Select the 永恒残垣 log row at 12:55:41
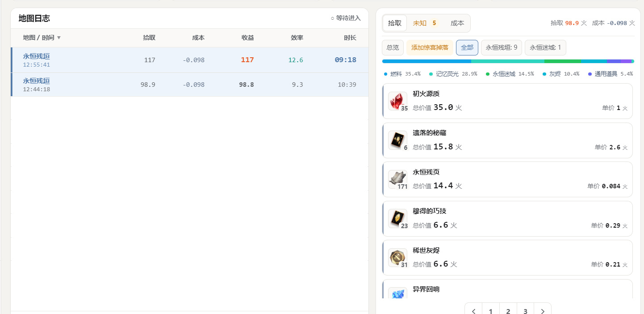644x314 pixels. pyautogui.click(x=190, y=60)
